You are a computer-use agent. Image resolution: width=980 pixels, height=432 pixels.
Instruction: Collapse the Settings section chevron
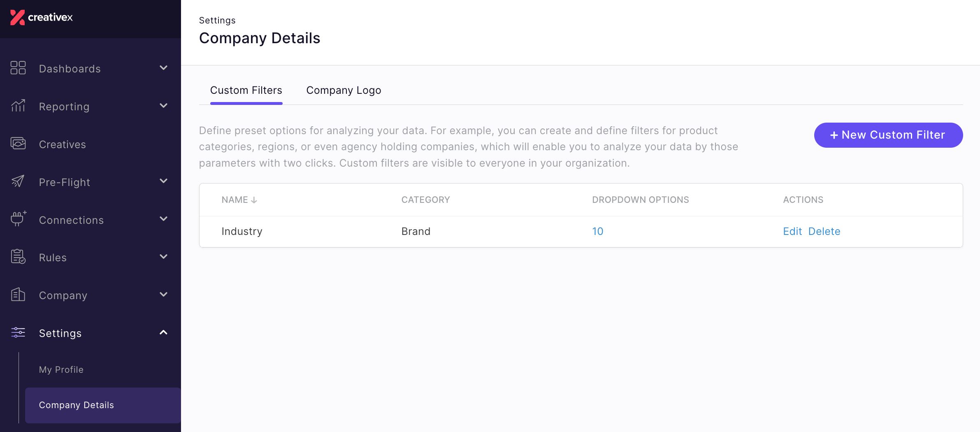pyautogui.click(x=163, y=332)
